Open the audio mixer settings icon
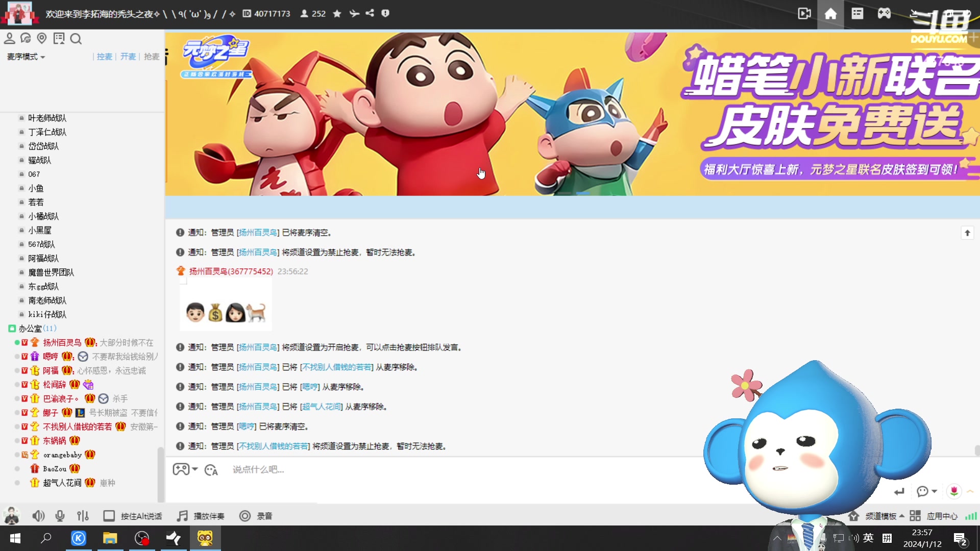Image resolution: width=980 pixels, height=551 pixels. click(83, 516)
